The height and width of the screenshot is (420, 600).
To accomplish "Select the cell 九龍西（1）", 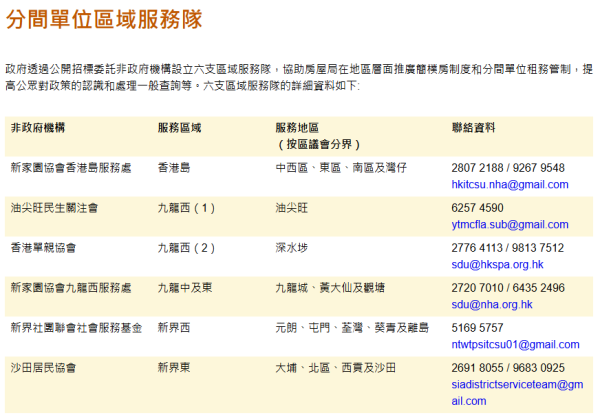I will (186, 208).
